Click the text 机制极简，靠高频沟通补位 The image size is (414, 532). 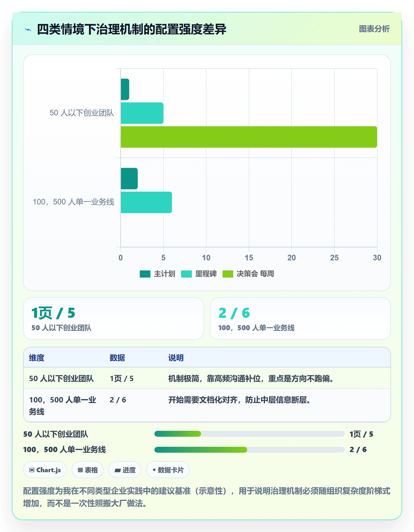pos(214,378)
